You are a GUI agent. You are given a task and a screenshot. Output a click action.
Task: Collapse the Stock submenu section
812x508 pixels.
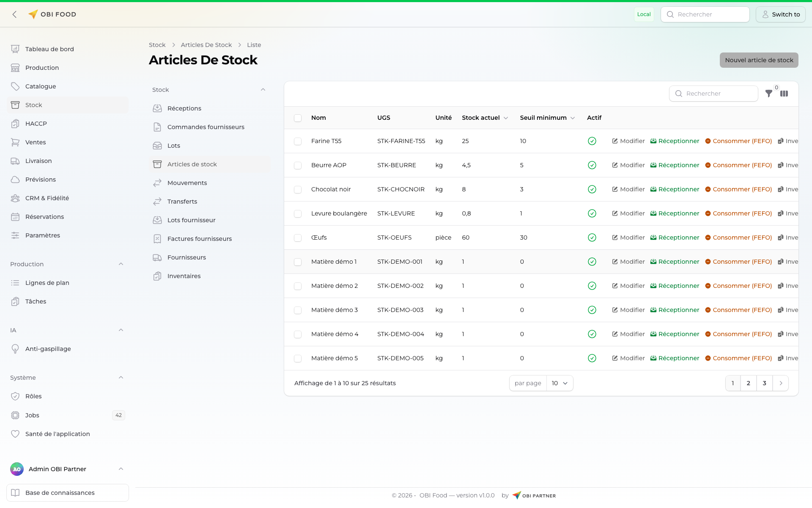[263, 90]
